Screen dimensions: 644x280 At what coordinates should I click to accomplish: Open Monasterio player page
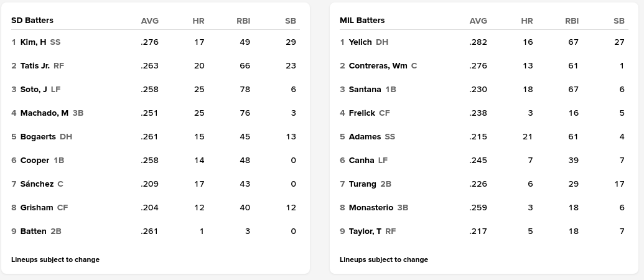371,208
